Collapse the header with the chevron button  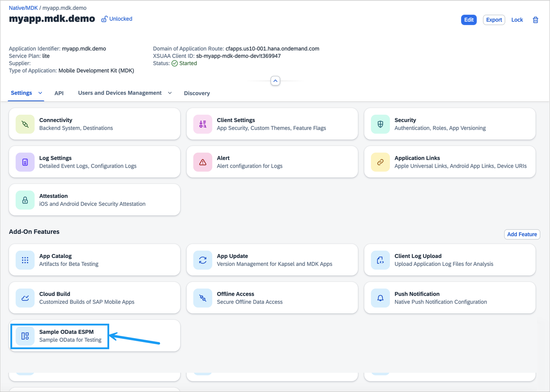[x=275, y=81]
